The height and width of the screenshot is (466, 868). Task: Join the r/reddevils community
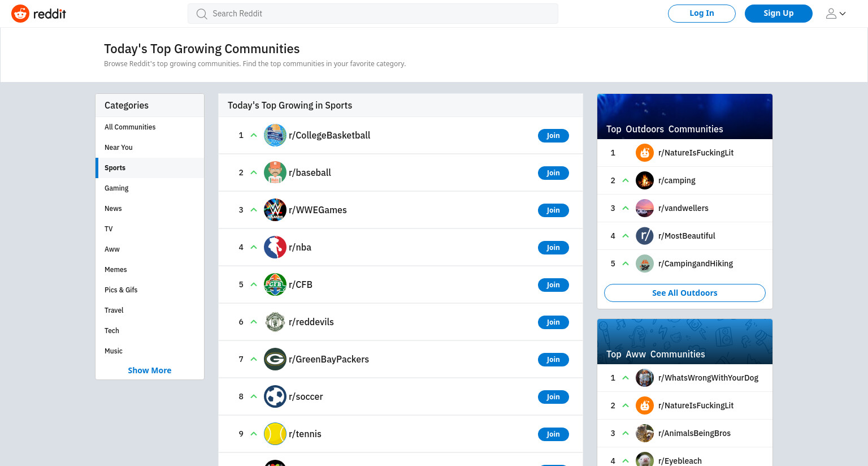tap(553, 322)
